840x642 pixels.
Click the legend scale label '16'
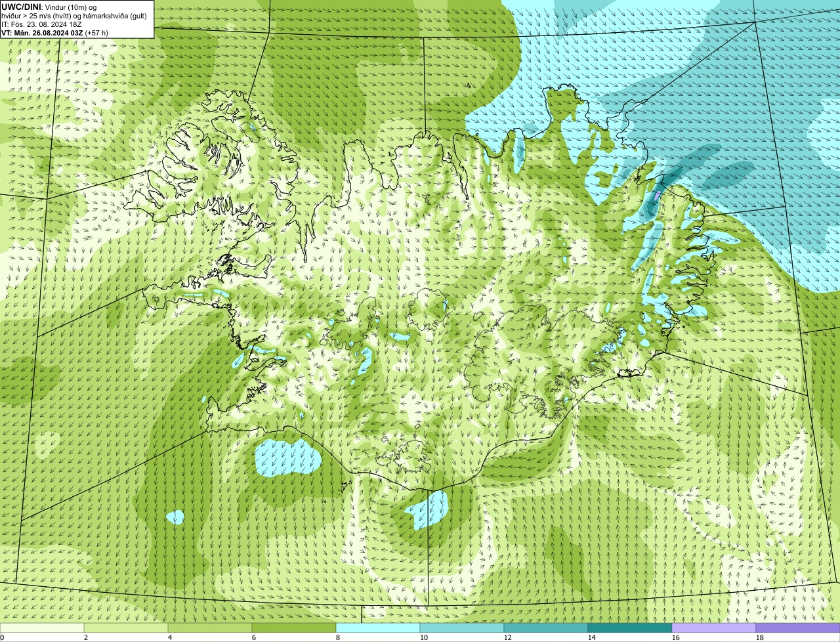click(x=676, y=637)
